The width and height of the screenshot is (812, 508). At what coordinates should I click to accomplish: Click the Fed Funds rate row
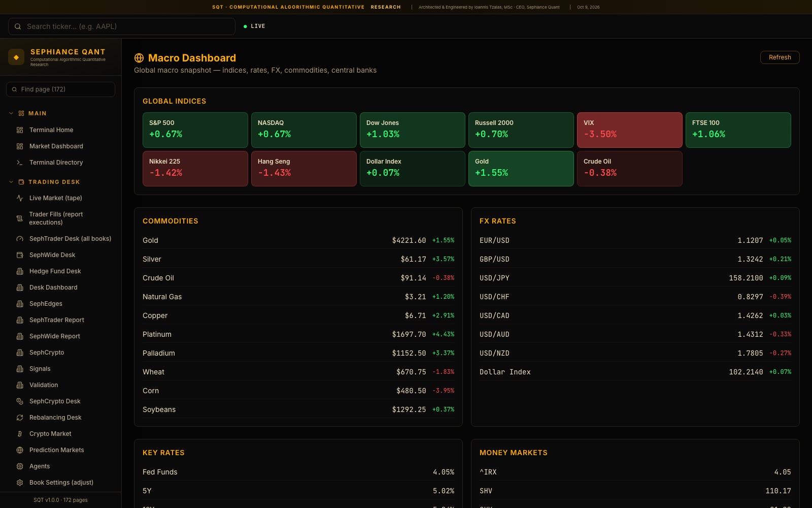[x=298, y=472]
